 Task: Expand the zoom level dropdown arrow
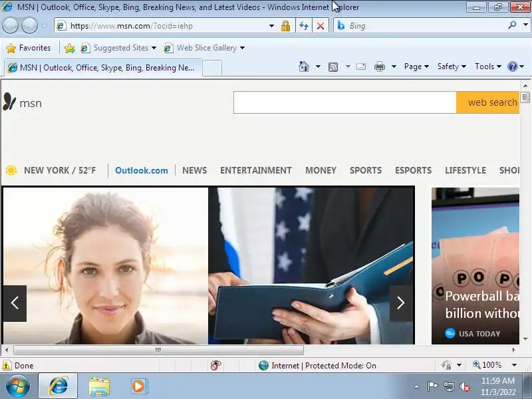pos(514,365)
